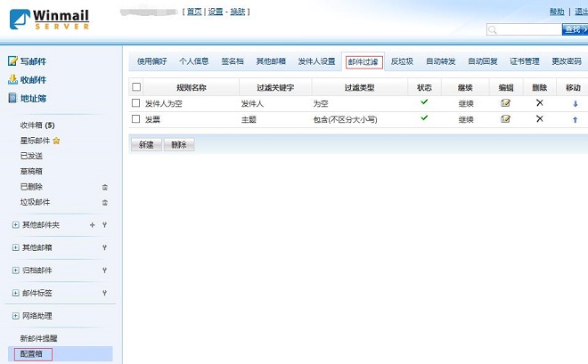Delete the 发票 rule with its X icon

click(x=540, y=118)
